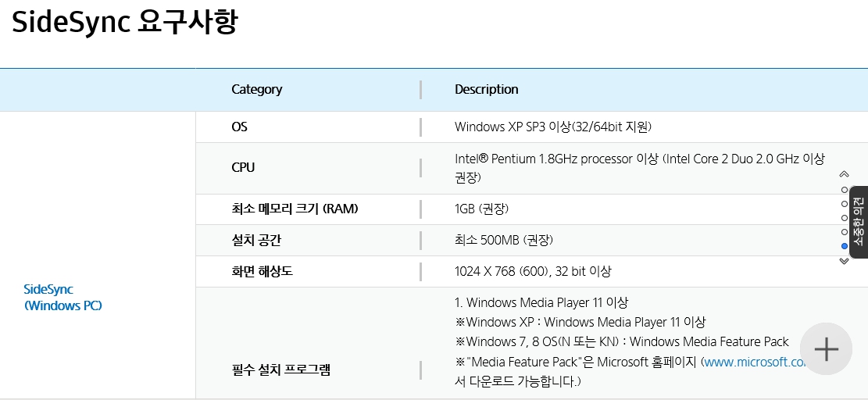This screenshot has height=400, width=868.
Task: Click the OS category cell
Action: 240,127
